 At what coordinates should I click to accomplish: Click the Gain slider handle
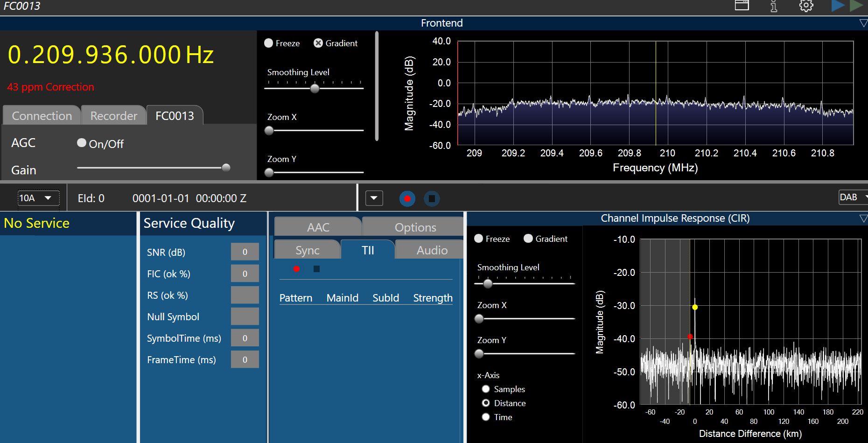pos(226,168)
